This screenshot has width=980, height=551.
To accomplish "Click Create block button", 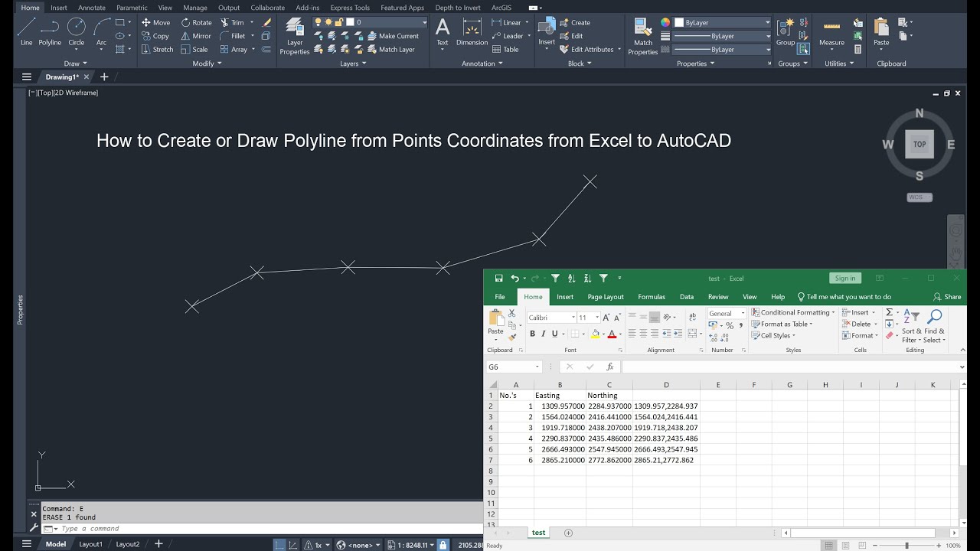I will tap(575, 22).
